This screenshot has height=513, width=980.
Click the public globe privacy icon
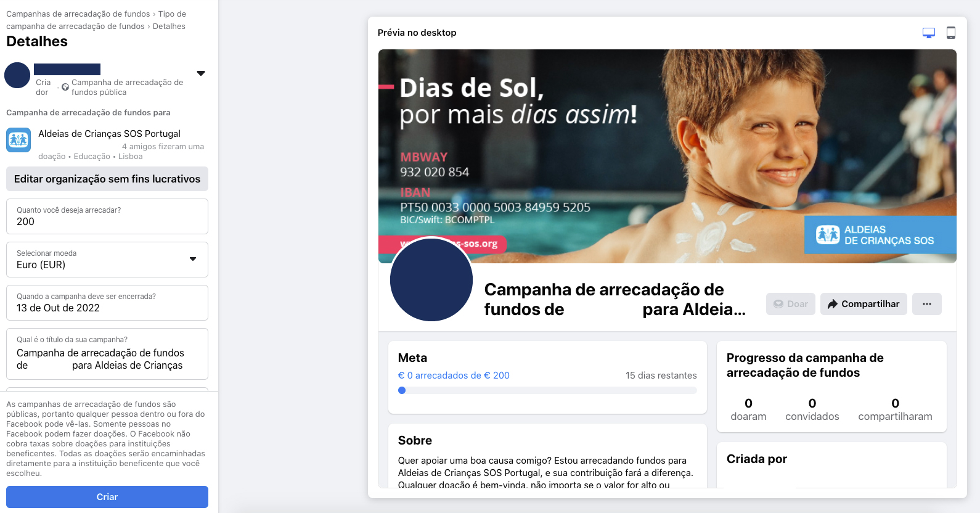pos(65,87)
